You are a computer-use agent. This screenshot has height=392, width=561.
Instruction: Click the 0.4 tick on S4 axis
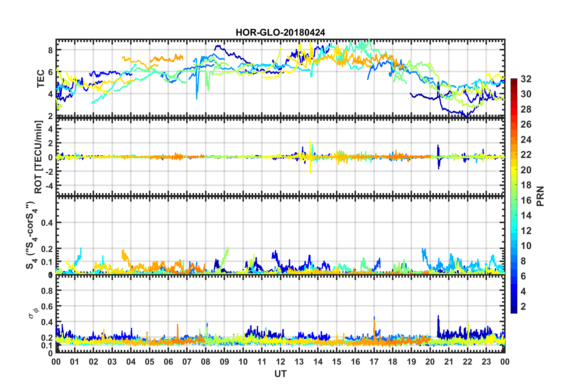pyautogui.click(x=47, y=223)
